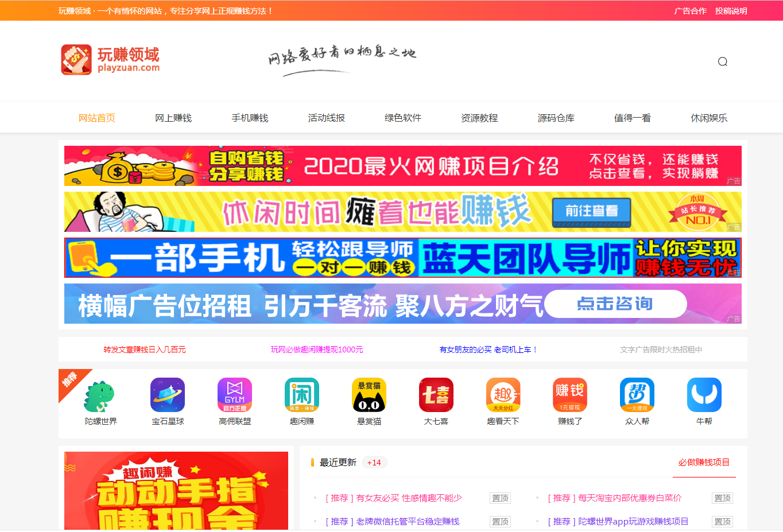Viewport: 783px width, 532px height.
Task: Select the 赚钱了 app icon
Action: (570, 395)
